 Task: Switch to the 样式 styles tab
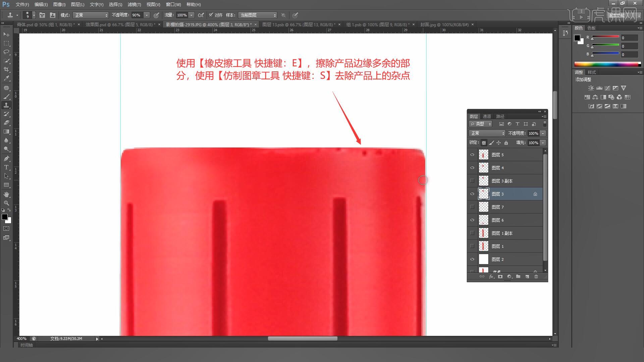592,72
